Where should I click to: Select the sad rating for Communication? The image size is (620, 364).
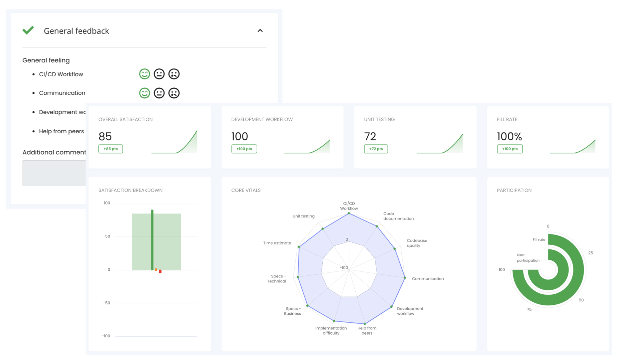(174, 92)
